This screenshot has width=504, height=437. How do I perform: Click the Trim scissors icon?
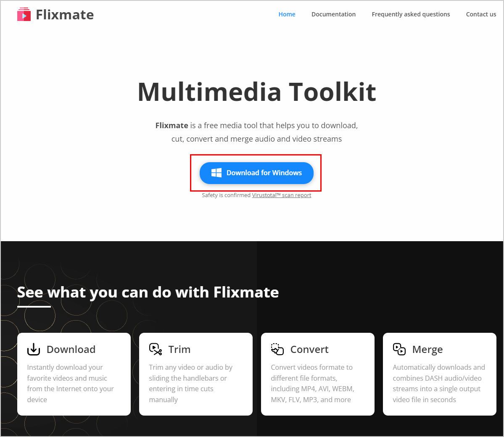click(156, 349)
